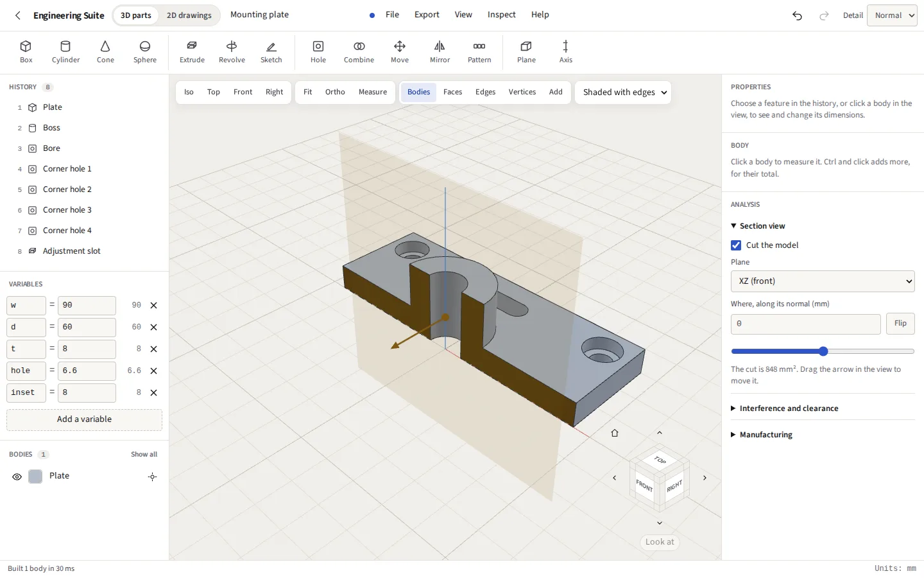Image resolution: width=924 pixels, height=578 pixels.
Task: Open the Pattern tool
Action: (x=479, y=52)
